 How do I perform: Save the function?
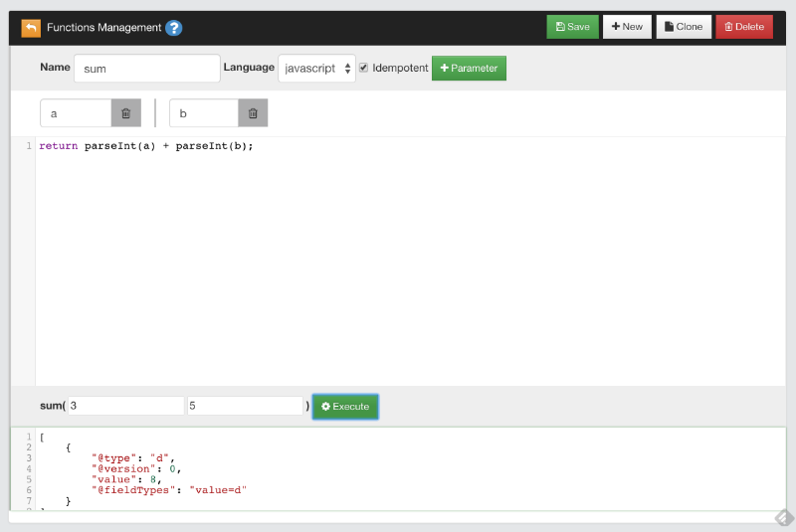[572, 27]
